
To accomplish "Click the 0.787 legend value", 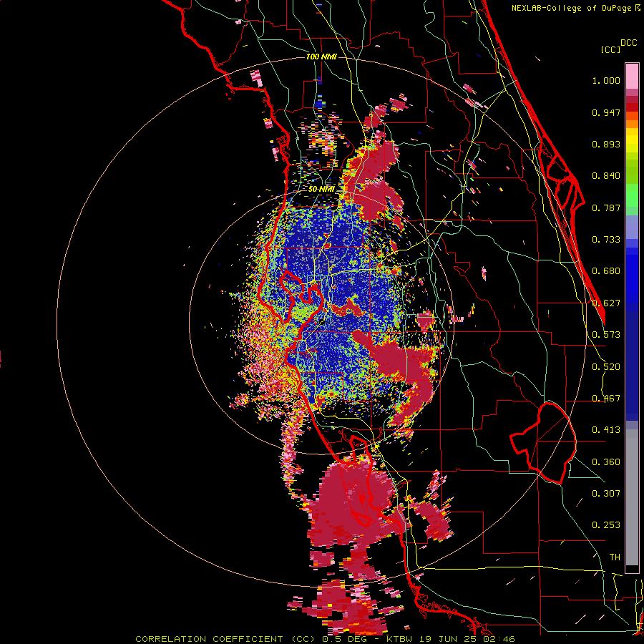I will [606, 208].
